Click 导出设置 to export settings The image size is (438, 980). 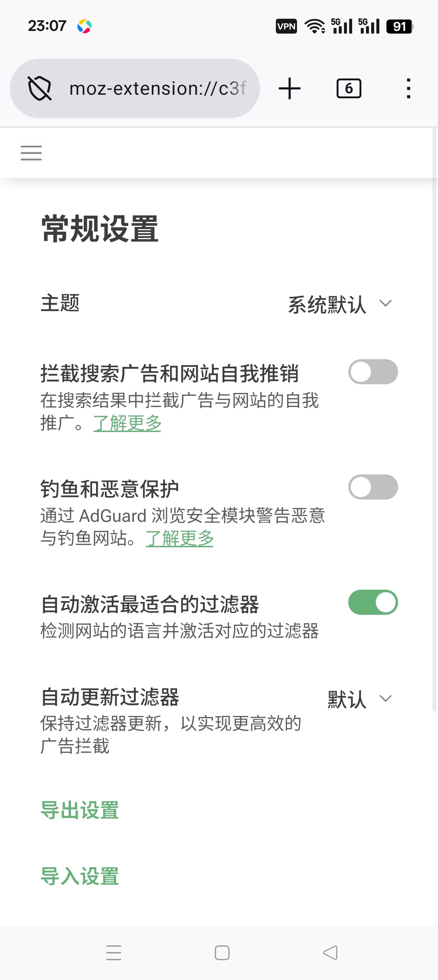pyautogui.click(x=80, y=810)
